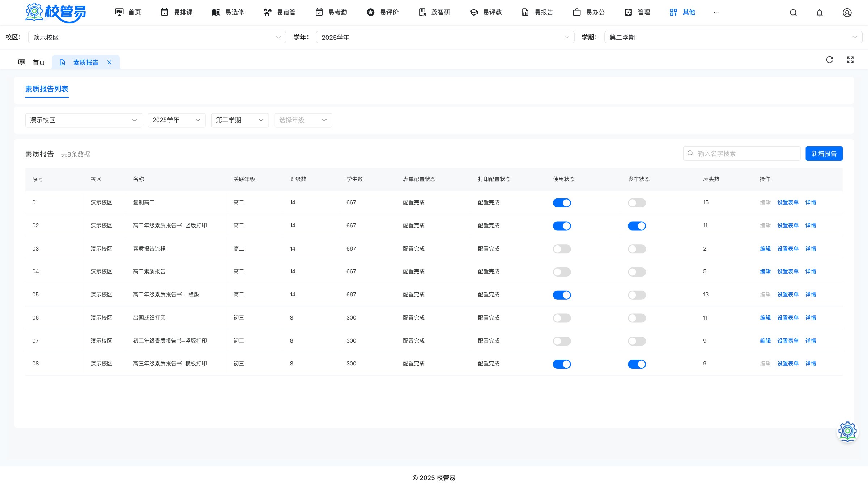
Task: Click the 发布状态 column header
Action: 639,179
